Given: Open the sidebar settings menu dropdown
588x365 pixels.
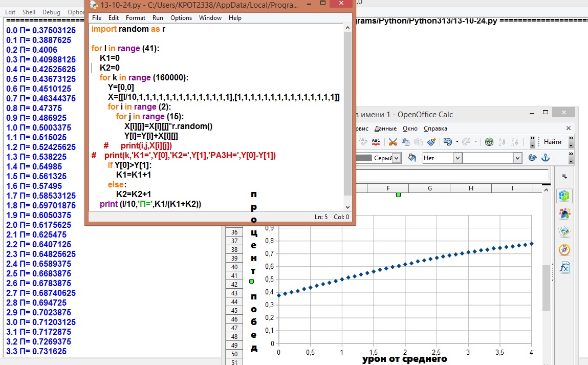Looking at the screenshot, I should (564, 176).
